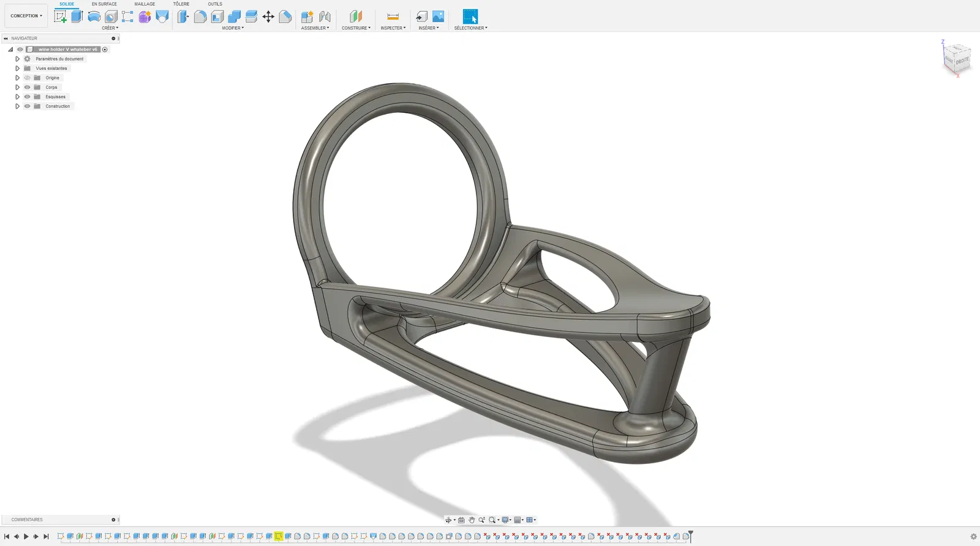The width and height of the screenshot is (980, 546).
Task: Select the Pan hand tool
Action: pyautogui.click(x=472, y=520)
